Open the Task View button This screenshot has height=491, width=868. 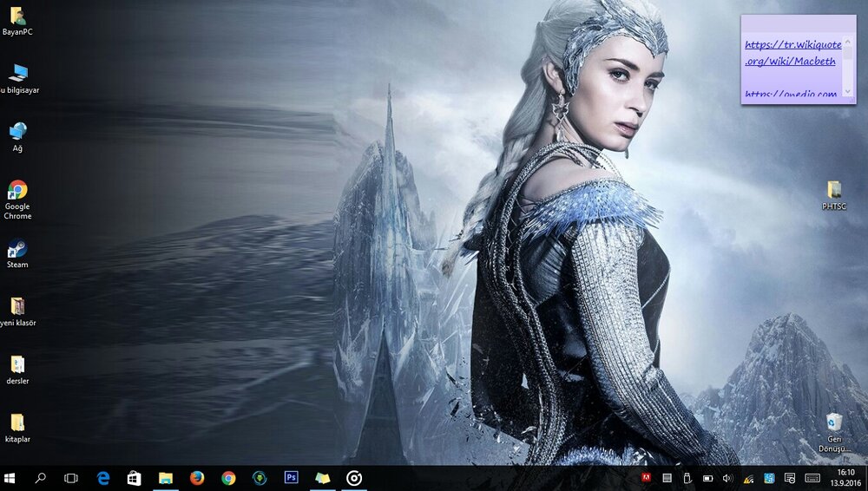click(71, 478)
